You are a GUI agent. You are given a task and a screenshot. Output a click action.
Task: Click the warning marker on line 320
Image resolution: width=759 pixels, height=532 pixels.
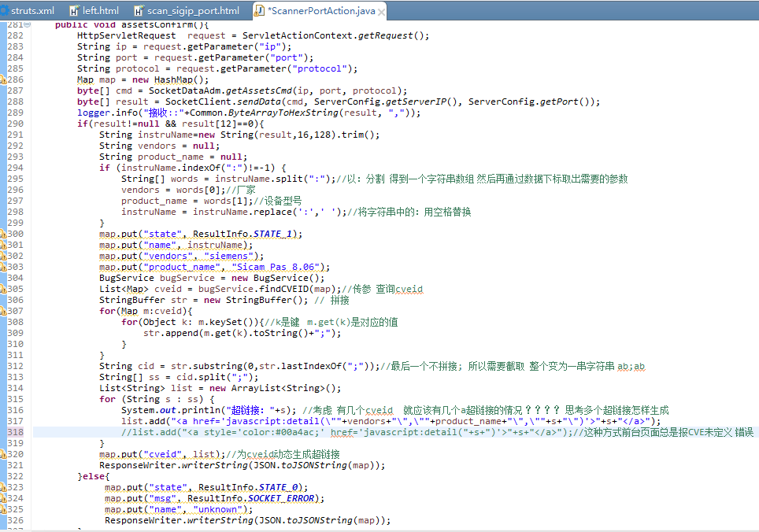[x=3, y=454]
